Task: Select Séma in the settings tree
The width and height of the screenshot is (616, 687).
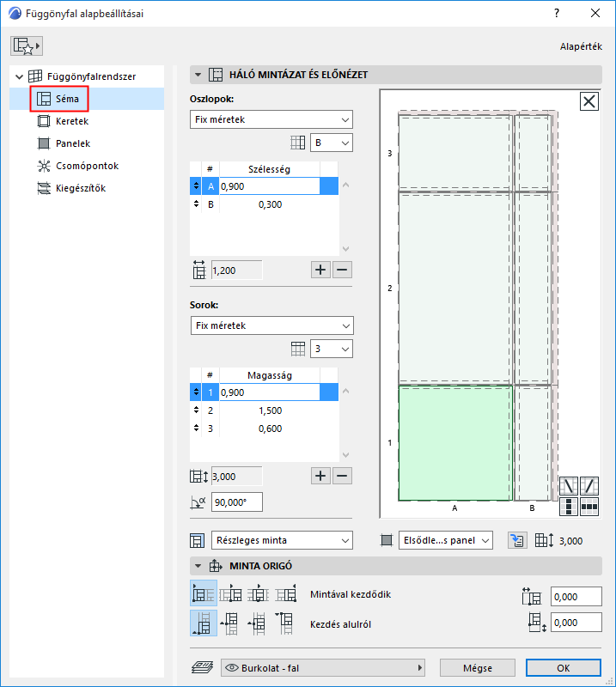Action: tap(59, 99)
